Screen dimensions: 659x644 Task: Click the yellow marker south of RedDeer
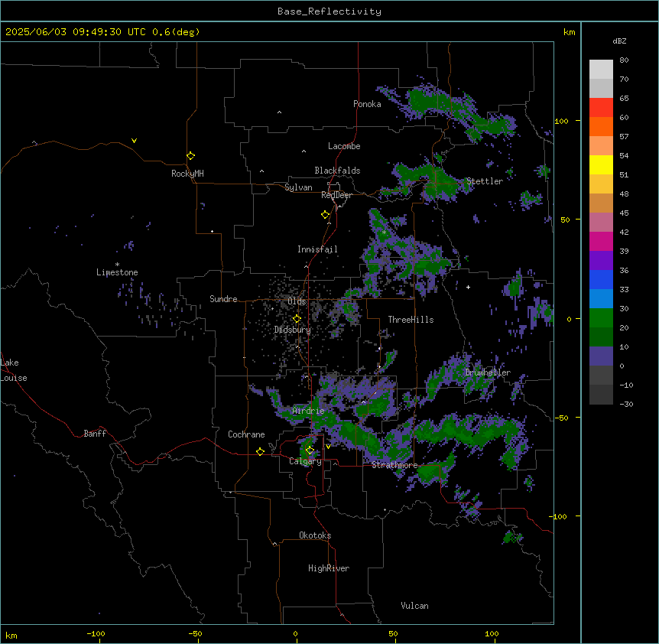pyautogui.click(x=326, y=215)
